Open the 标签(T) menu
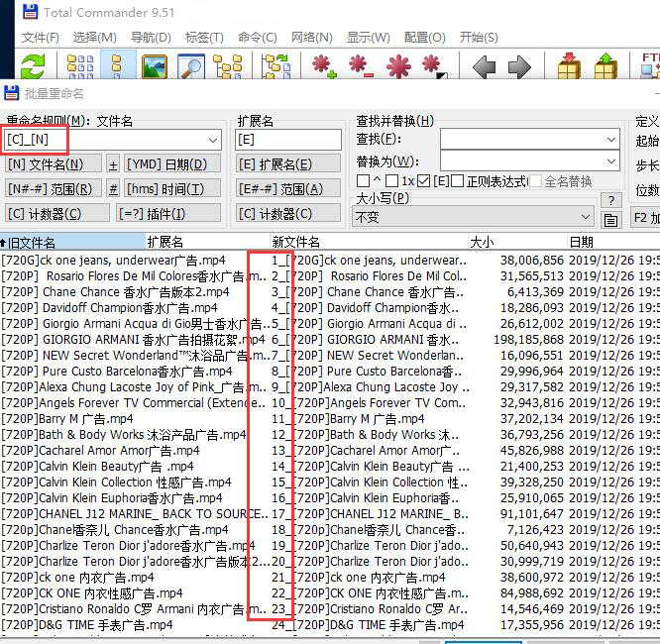This screenshot has width=660, height=644. pos(204,37)
